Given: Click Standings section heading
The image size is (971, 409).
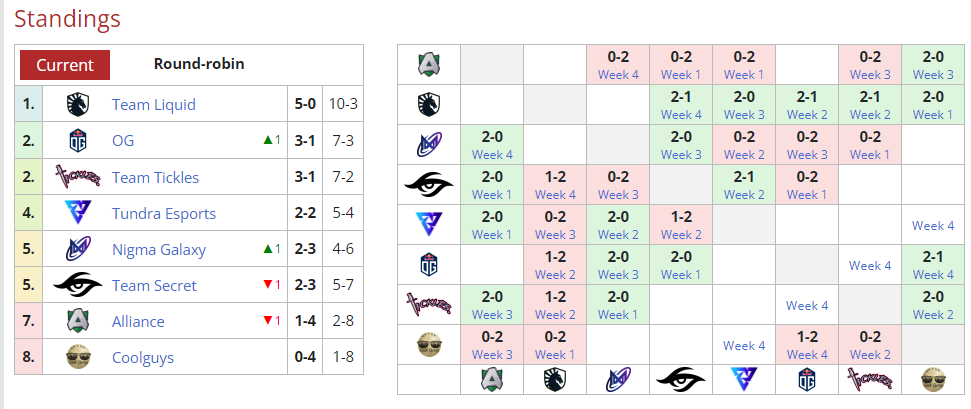Looking at the screenshot, I should [x=67, y=19].
